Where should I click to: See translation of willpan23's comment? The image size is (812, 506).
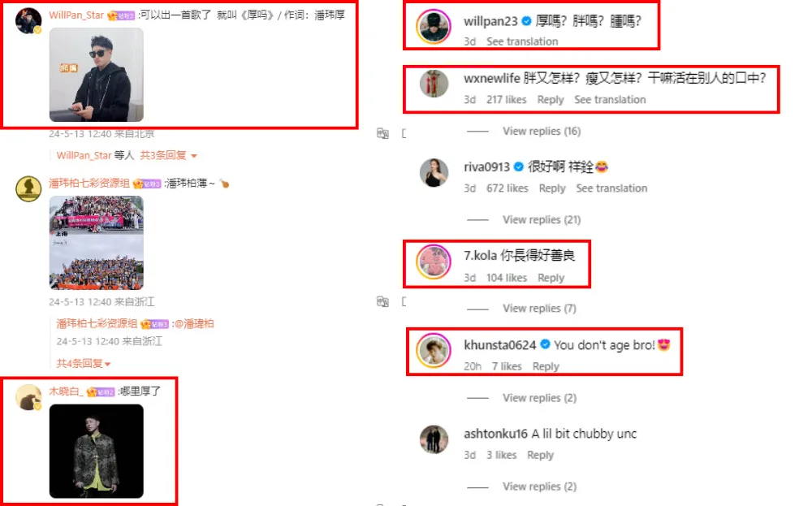point(522,41)
